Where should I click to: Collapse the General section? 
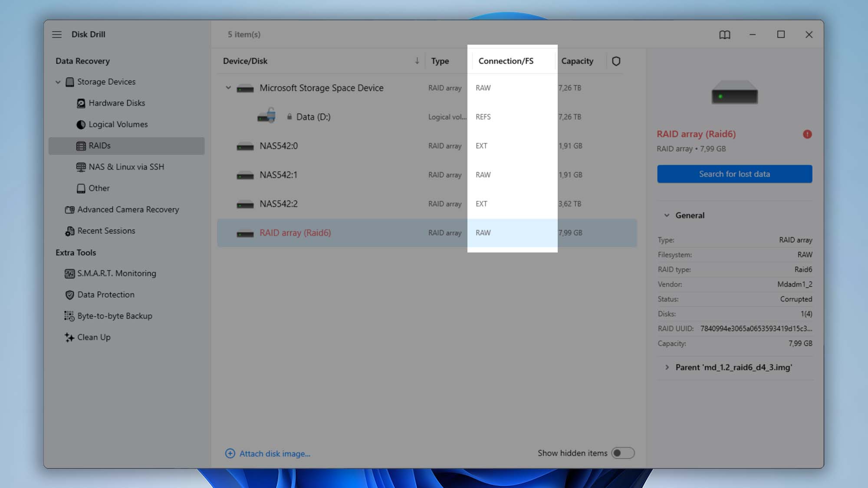click(x=667, y=215)
